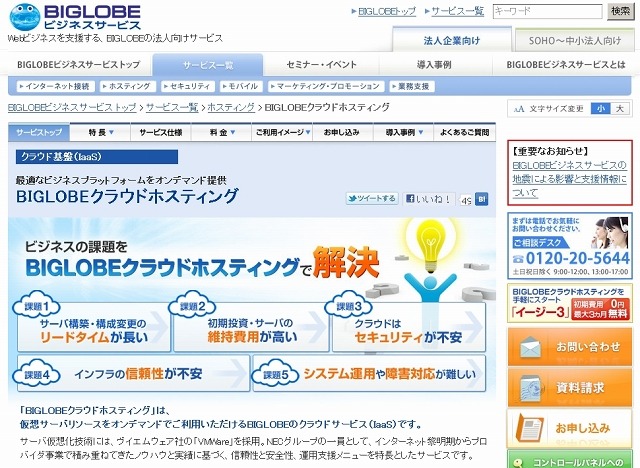Viewport: 640px width, 468px height.
Task: Click the 課題5 cloud badge
Action: point(276,373)
